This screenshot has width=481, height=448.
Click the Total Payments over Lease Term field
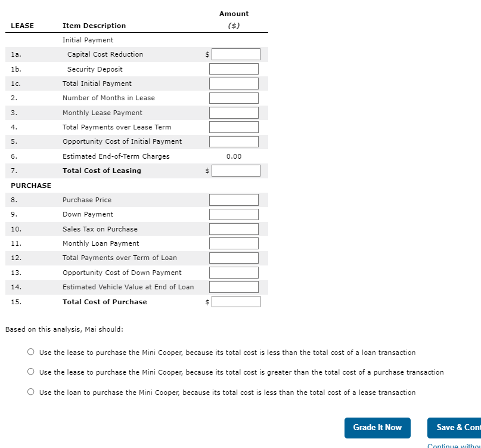tap(234, 127)
